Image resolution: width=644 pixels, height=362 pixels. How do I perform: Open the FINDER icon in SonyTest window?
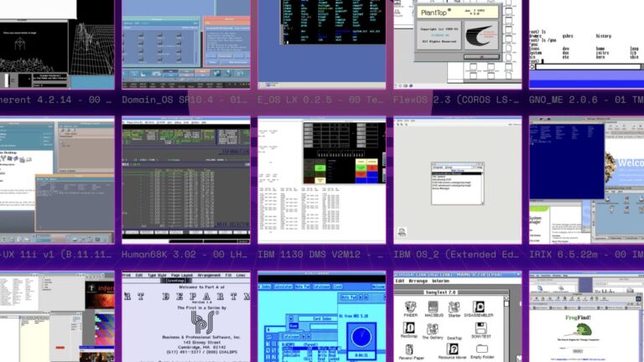pos(410,309)
